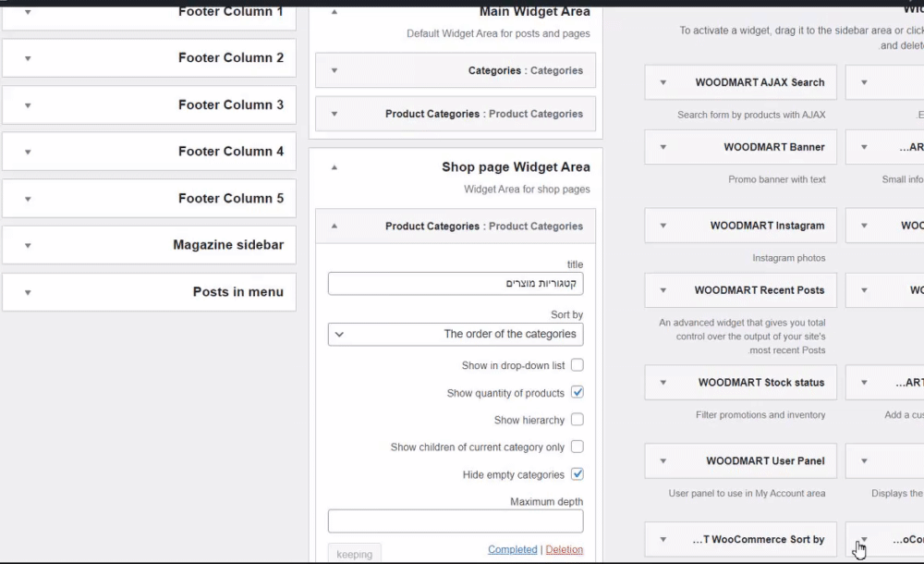This screenshot has height=564, width=924.
Task: Expand the WOODMART Recent Posts widget arrow
Action: pyautogui.click(x=663, y=290)
